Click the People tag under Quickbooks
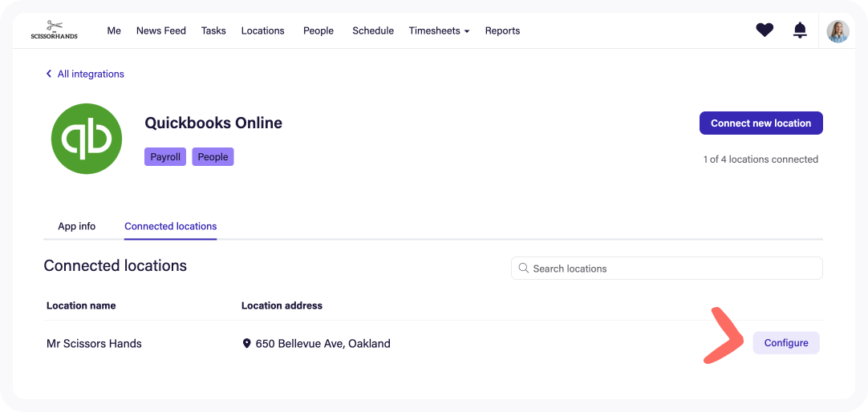The width and height of the screenshot is (868, 412). [213, 156]
